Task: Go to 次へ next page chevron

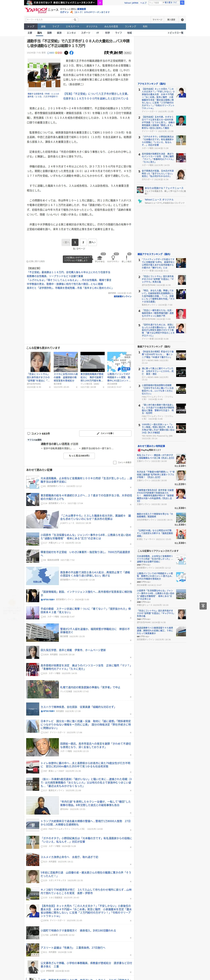Action: coord(92,242)
